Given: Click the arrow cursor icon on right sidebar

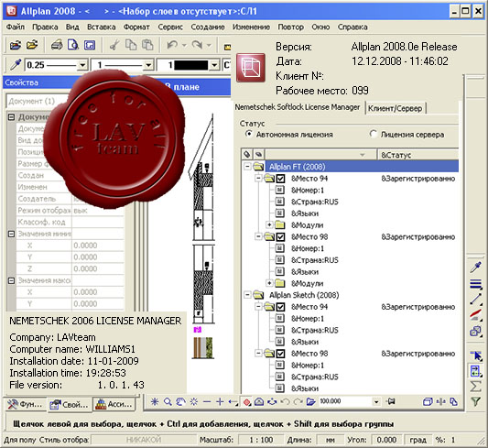Looking at the screenshot, I should click(x=475, y=355).
